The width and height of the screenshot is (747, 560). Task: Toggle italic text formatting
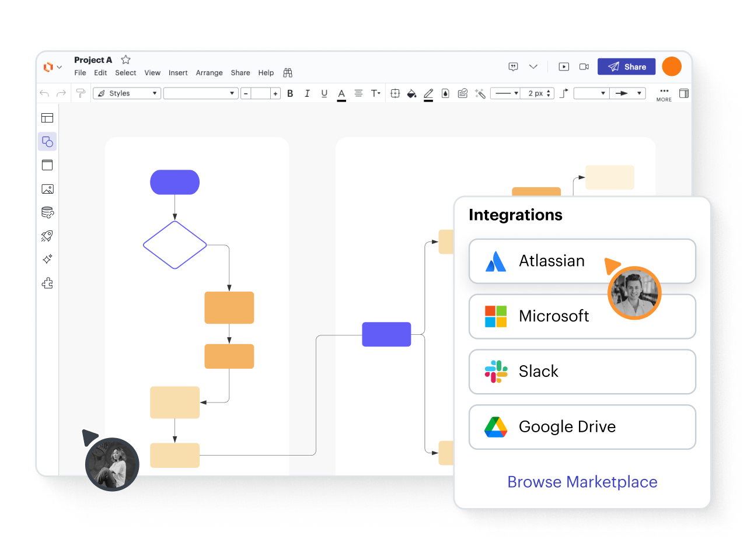307,93
